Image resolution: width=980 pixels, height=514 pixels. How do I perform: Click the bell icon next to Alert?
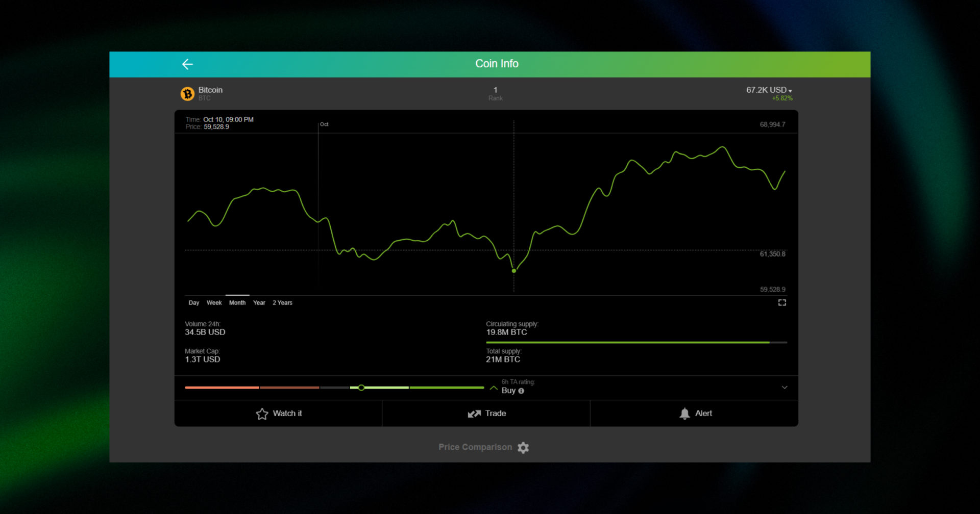(684, 413)
